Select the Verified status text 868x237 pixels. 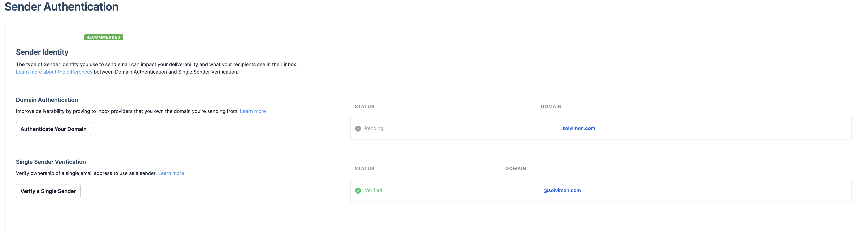tap(373, 190)
